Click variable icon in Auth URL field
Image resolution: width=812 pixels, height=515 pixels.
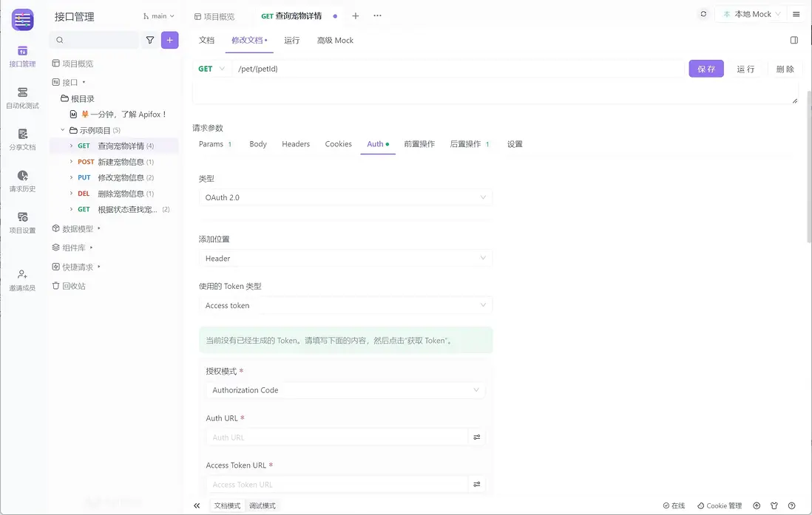(477, 437)
